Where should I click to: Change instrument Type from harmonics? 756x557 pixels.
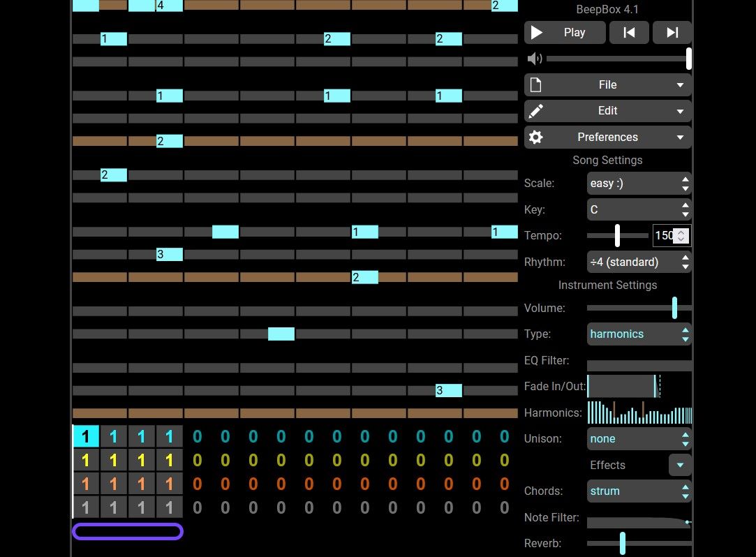tap(639, 334)
